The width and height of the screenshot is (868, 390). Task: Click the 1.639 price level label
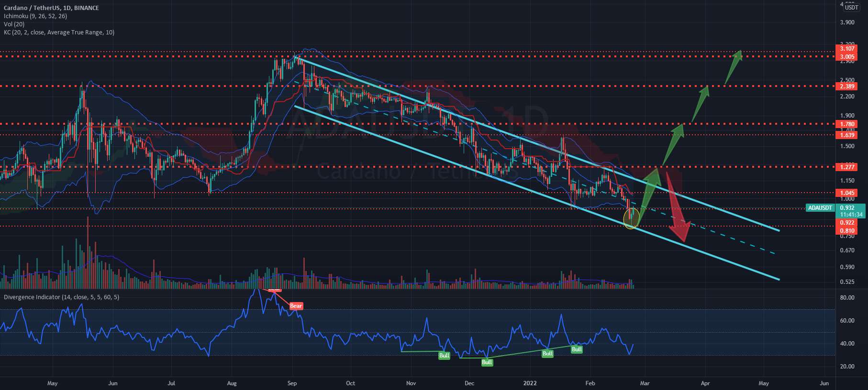point(847,135)
